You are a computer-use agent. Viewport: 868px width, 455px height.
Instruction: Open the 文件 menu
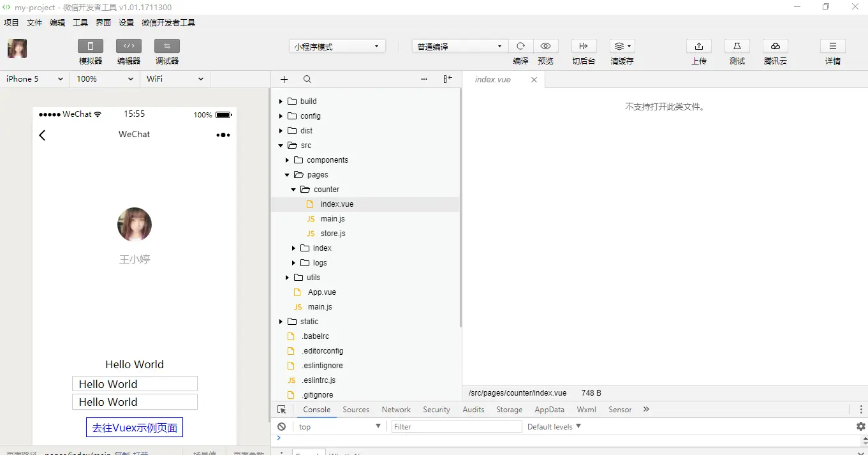point(34,23)
